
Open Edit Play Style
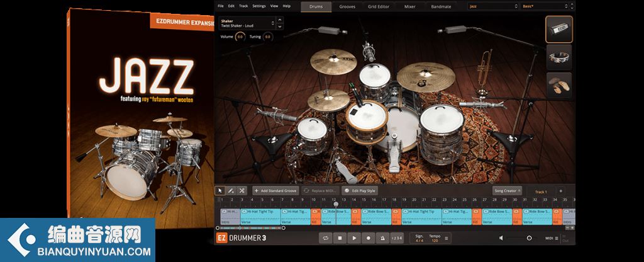pos(359,191)
